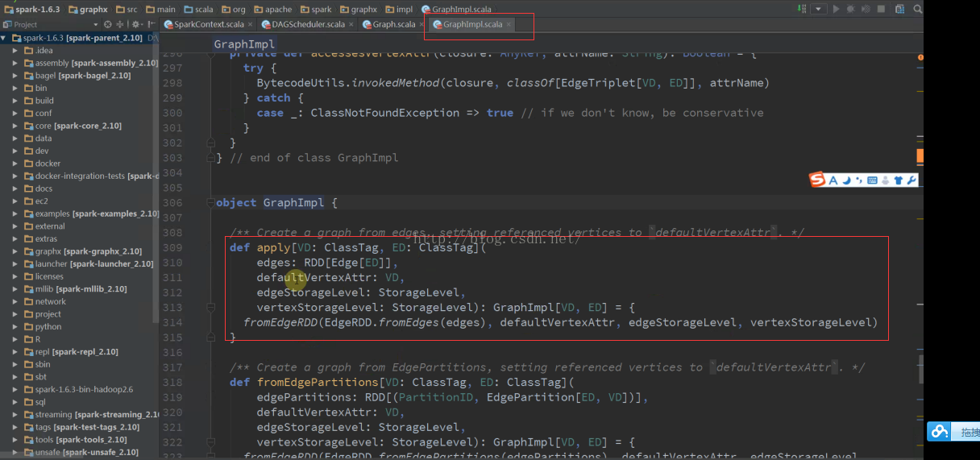Click the Baidu cloud floating upload widget

coord(953,432)
